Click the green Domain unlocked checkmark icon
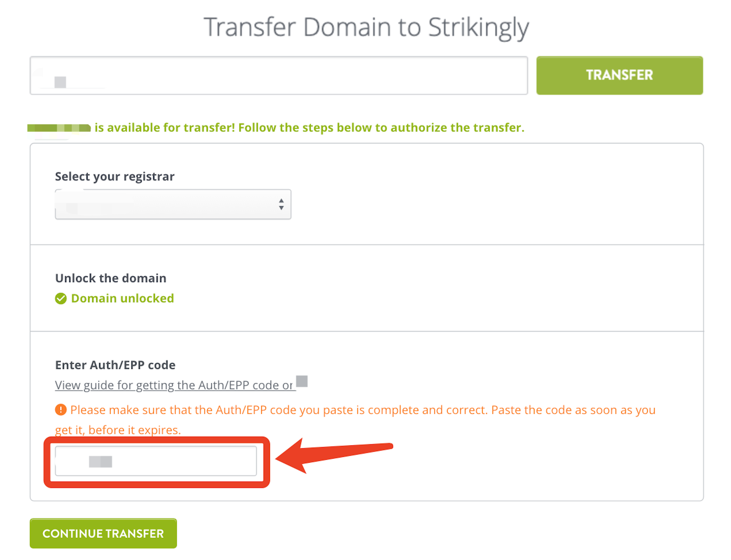Screen dimensions: 731x560 [61, 298]
